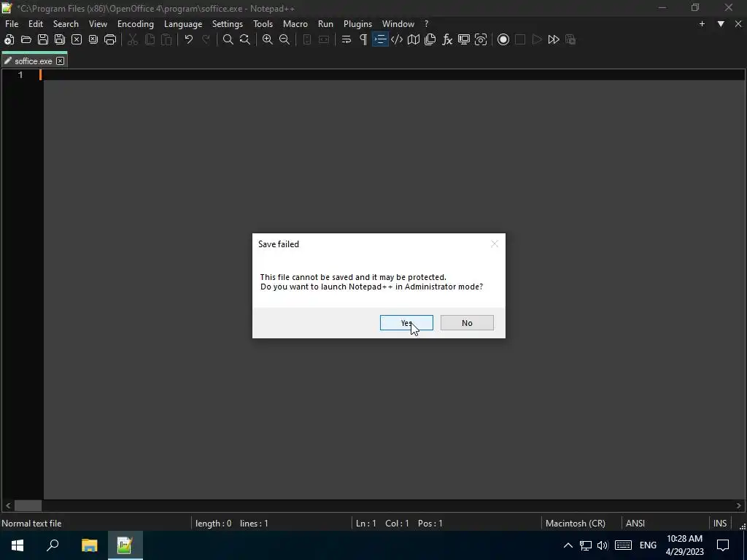Open the Macro menu

(x=295, y=24)
